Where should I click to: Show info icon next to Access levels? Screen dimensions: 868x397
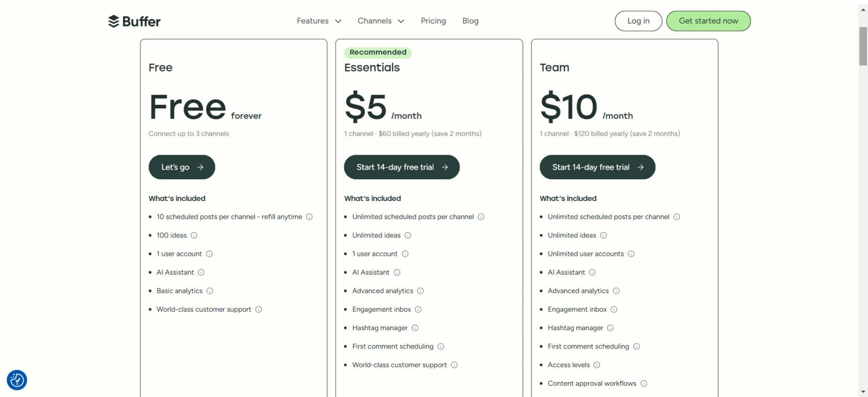[597, 365]
